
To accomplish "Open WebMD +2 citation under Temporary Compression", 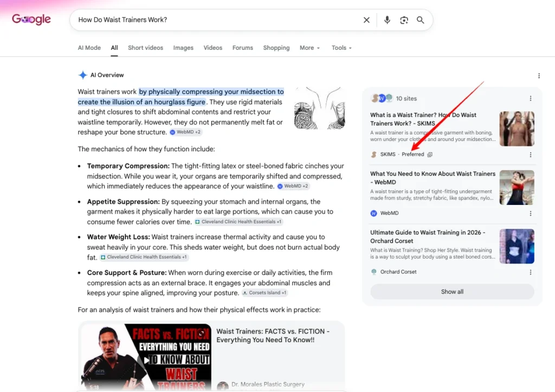I will click(293, 186).
